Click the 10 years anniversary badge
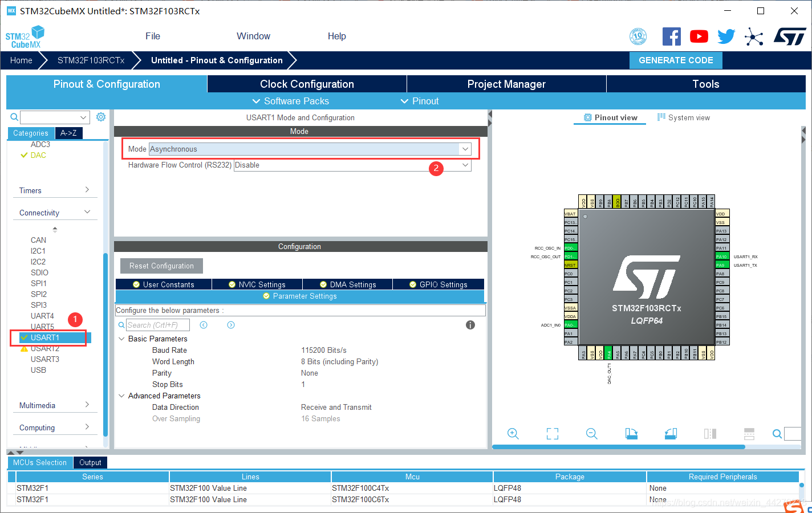 pyautogui.click(x=638, y=36)
